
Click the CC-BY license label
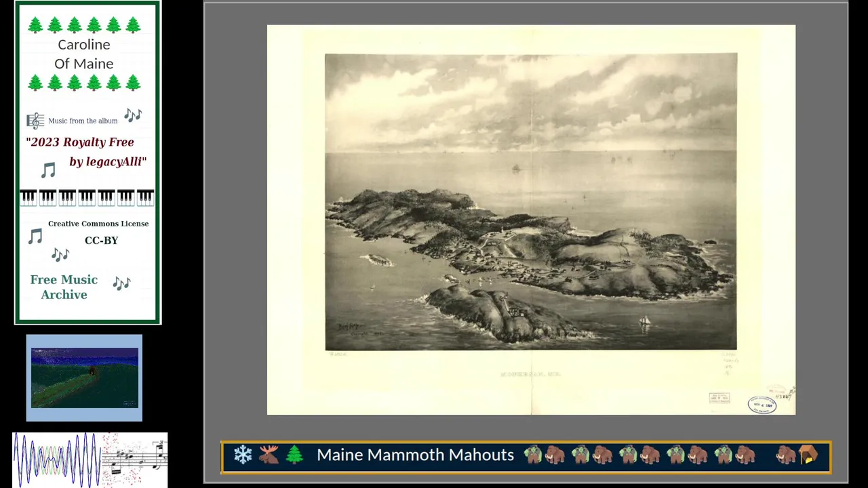101,241
